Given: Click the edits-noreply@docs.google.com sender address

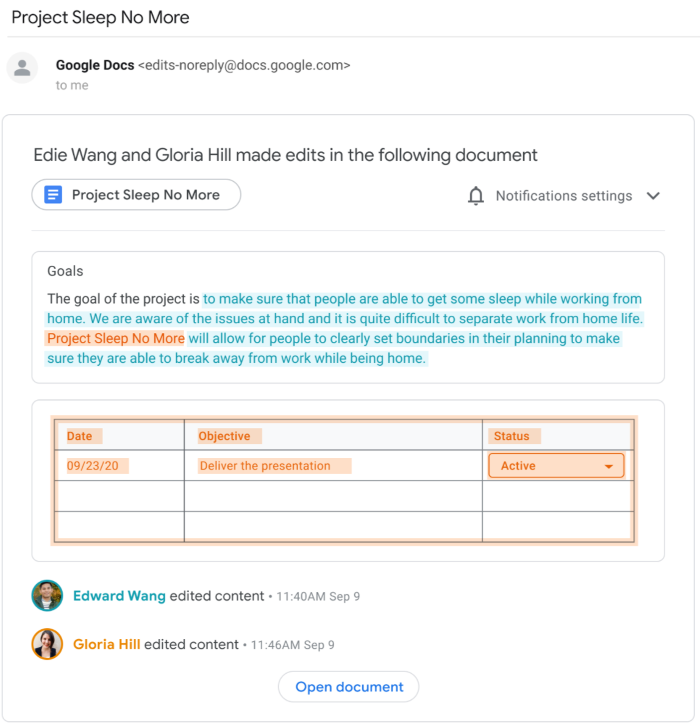Looking at the screenshot, I should (x=244, y=65).
